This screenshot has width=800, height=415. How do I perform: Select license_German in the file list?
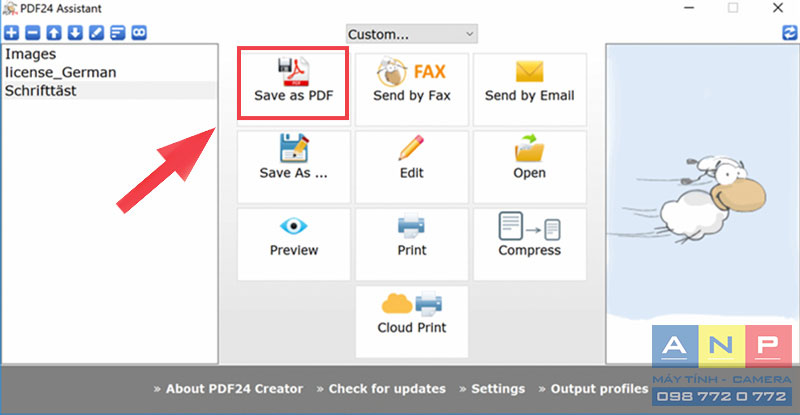coord(110,72)
